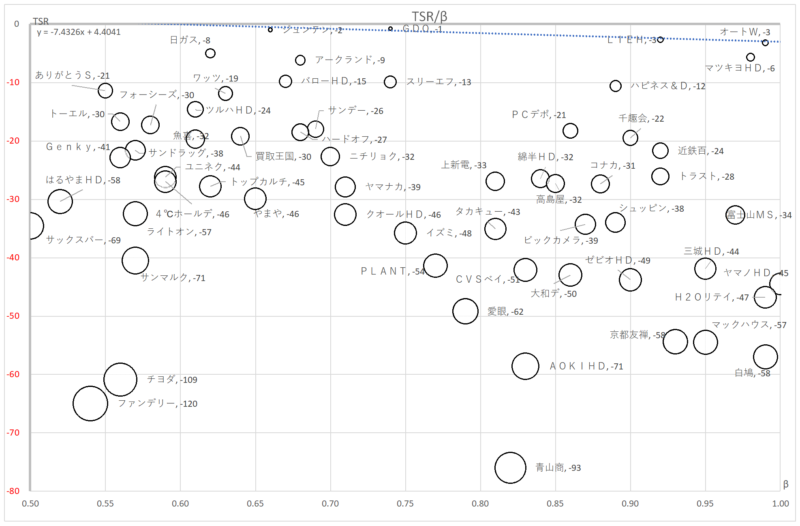Select the 高島屋, -32 label
Viewport: 800px width, 526px height.
click(x=559, y=200)
